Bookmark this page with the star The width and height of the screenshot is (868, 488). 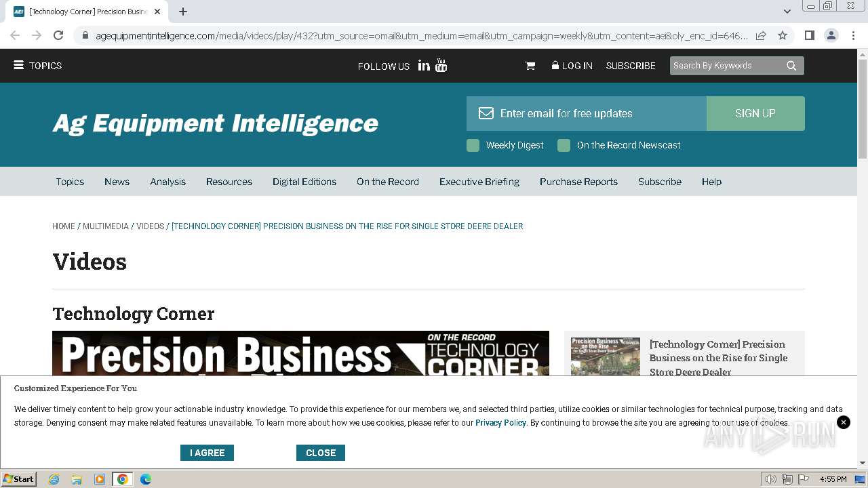(x=783, y=35)
